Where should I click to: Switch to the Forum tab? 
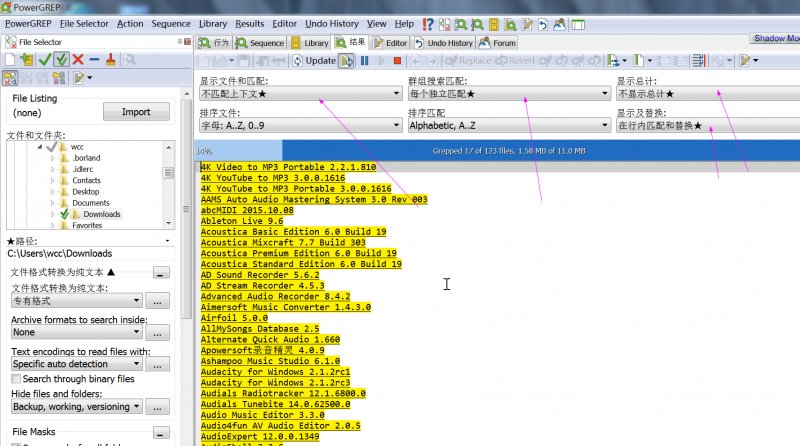(497, 43)
